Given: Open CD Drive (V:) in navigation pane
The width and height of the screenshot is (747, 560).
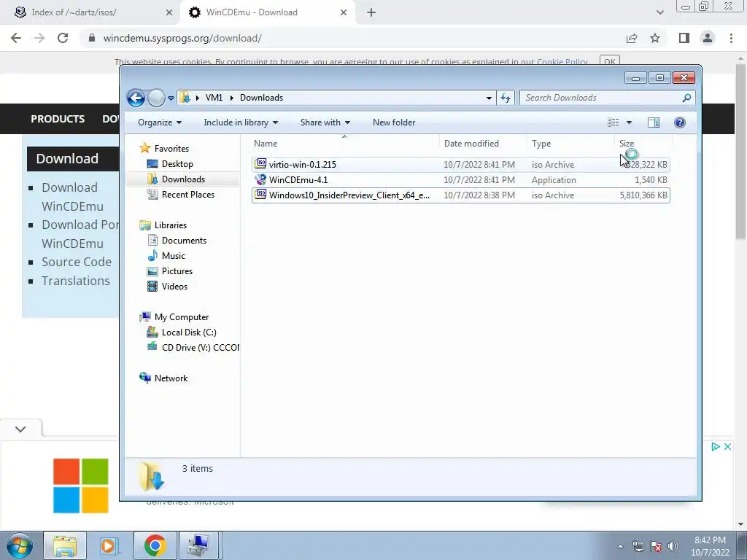Looking at the screenshot, I should click(x=200, y=348).
